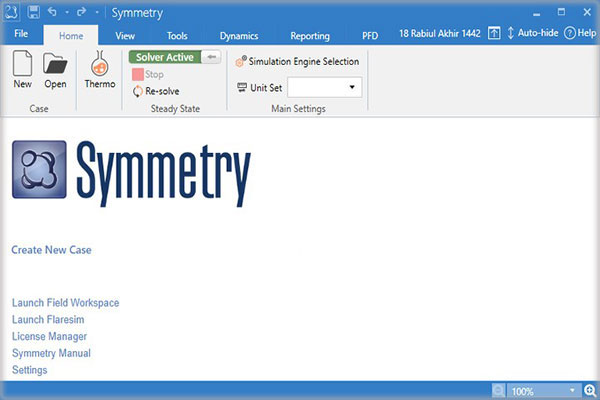Zoom out with the status bar magnifier
The image size is (600, 400).
(498, 391)
